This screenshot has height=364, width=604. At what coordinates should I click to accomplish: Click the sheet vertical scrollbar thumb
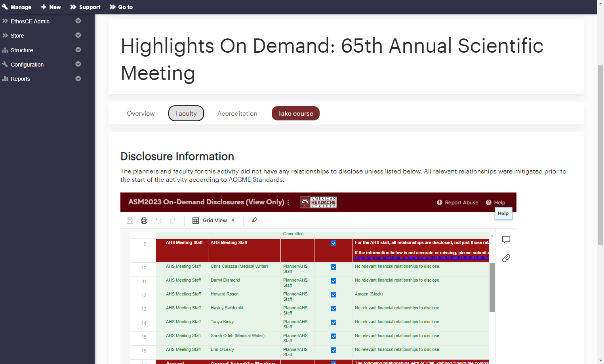pos(492,288)
